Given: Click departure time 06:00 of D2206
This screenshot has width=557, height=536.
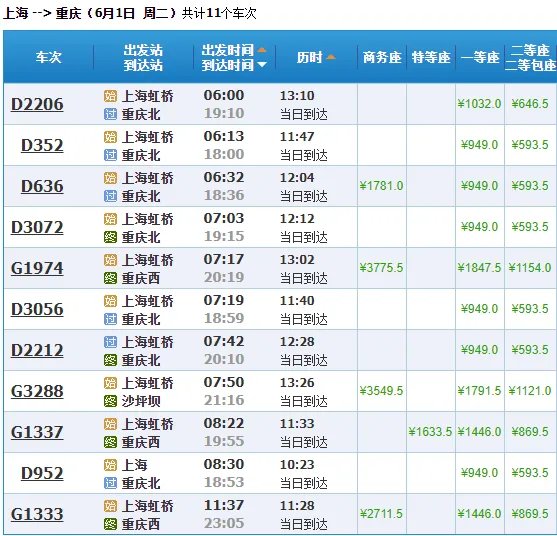Looking at the screenshot, I should [224, 95].
